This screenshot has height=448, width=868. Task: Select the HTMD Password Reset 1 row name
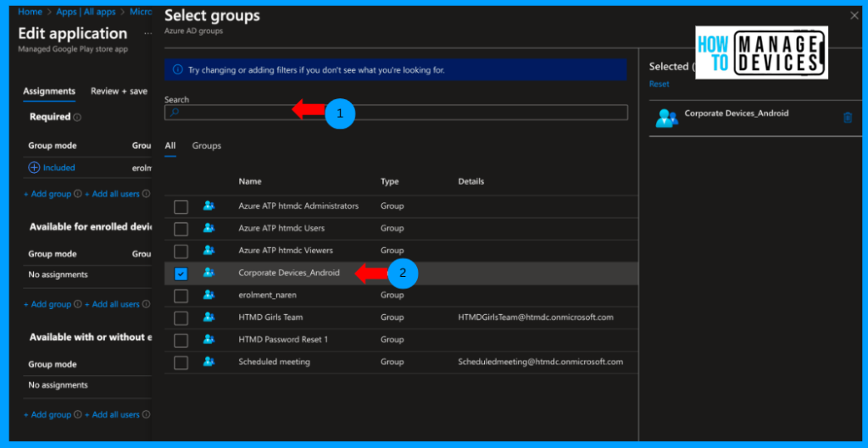(283, 340)
